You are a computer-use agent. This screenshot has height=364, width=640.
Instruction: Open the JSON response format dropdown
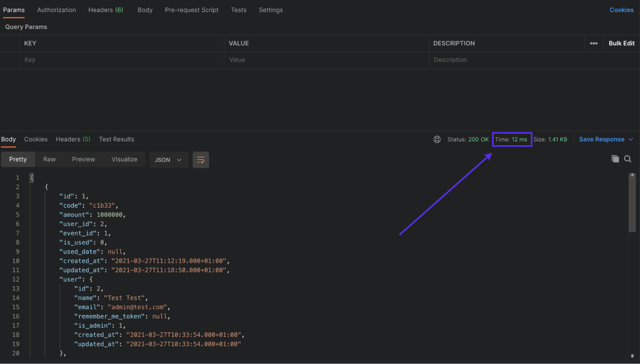[169, 160]
